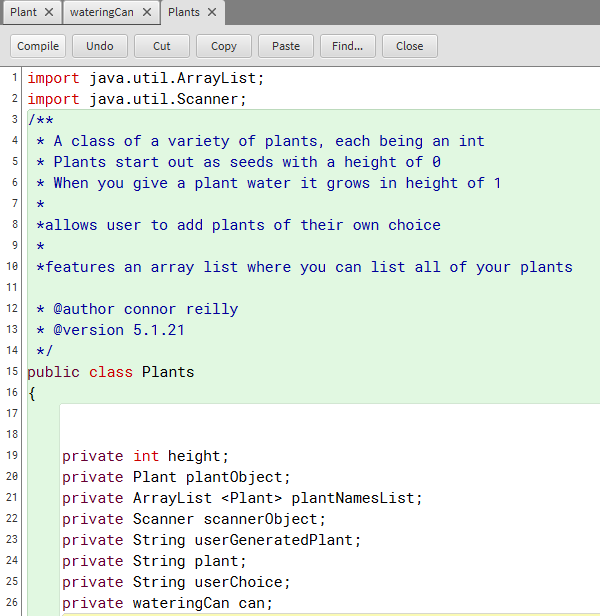Click 'private Plant plantObject;' field

176,477
